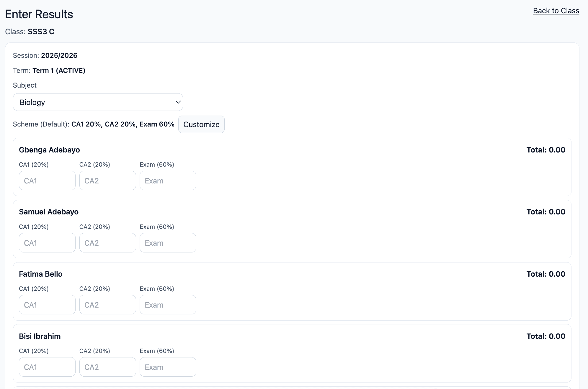Follow the Back to Class link
Viewport: 588px width, 389px height.
coord(556,11)
